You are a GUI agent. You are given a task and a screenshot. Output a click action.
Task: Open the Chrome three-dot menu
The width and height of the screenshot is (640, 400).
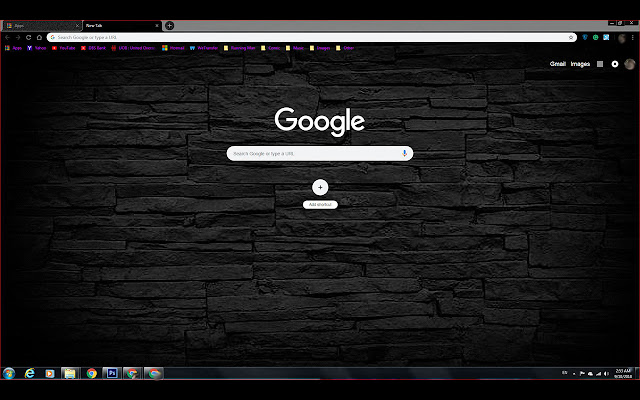pyautogui.click(x=633, y=37)
